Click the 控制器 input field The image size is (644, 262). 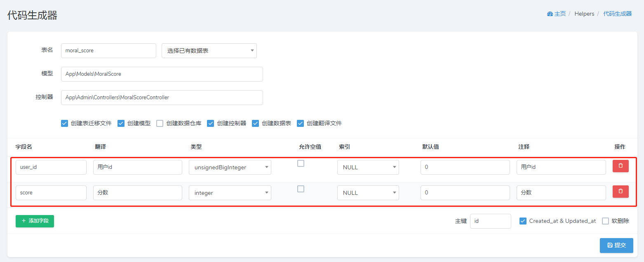pyautogui.click(x=162, y=98)
